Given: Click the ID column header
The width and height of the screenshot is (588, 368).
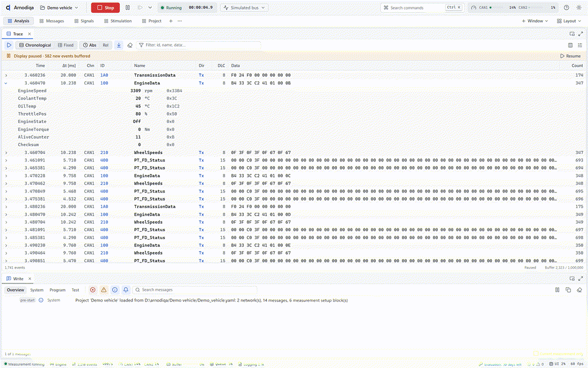Looking at the screenshot, I should (x=103, y=66).
